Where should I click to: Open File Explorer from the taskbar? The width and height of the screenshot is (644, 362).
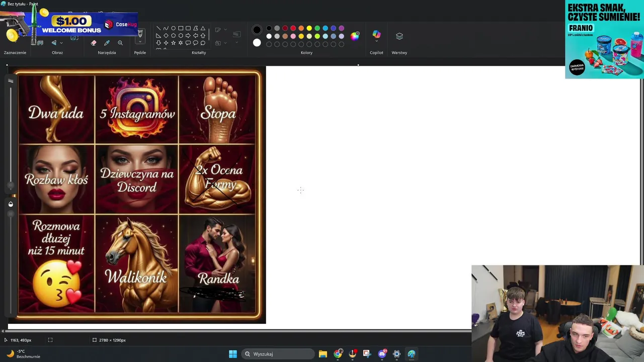click(x=323, y=354)
